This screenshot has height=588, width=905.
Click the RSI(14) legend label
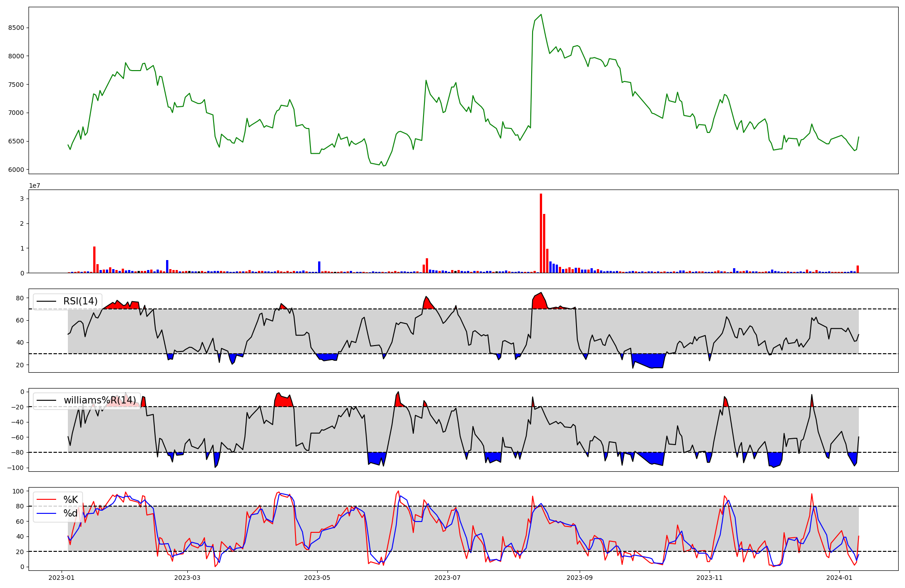80,301
